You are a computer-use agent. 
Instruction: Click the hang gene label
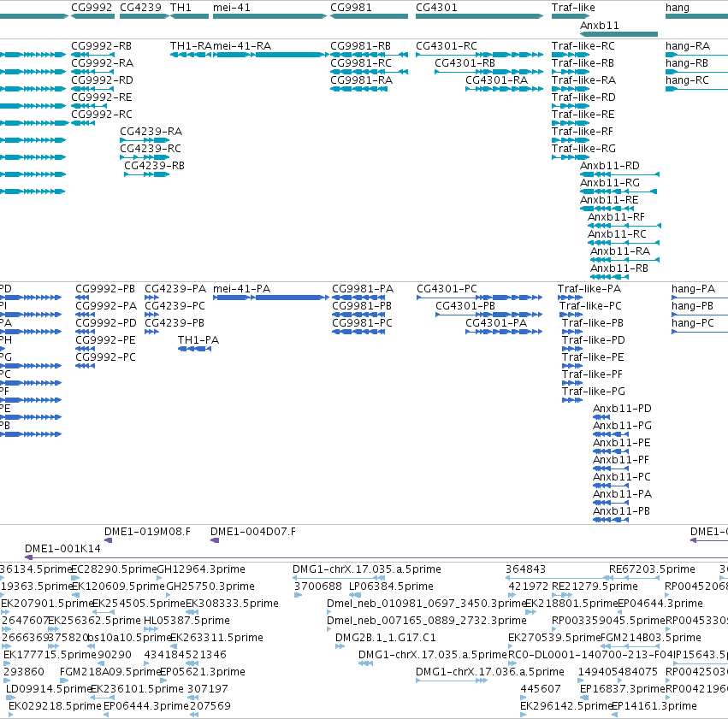(678, 8)
